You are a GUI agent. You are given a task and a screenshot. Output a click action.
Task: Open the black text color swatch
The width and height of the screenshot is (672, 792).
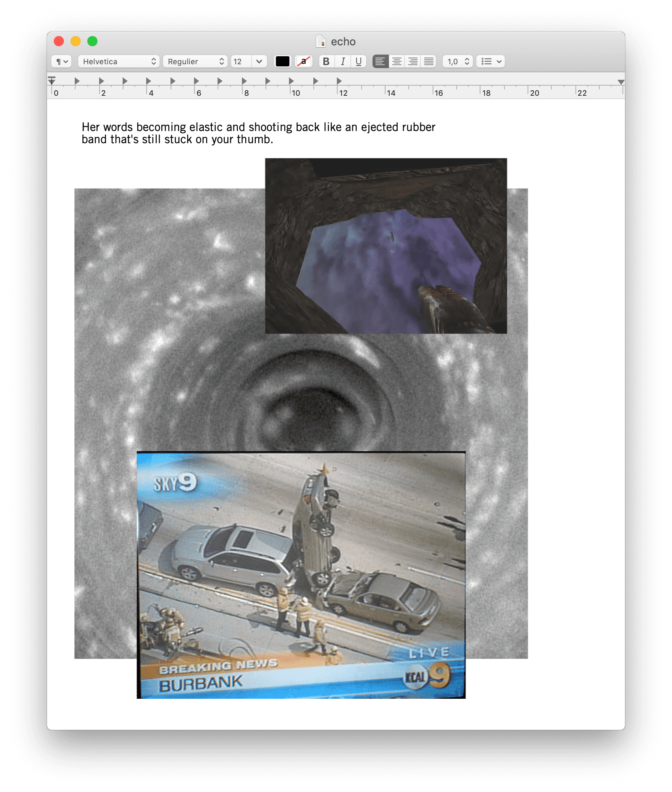click(282, 61)
